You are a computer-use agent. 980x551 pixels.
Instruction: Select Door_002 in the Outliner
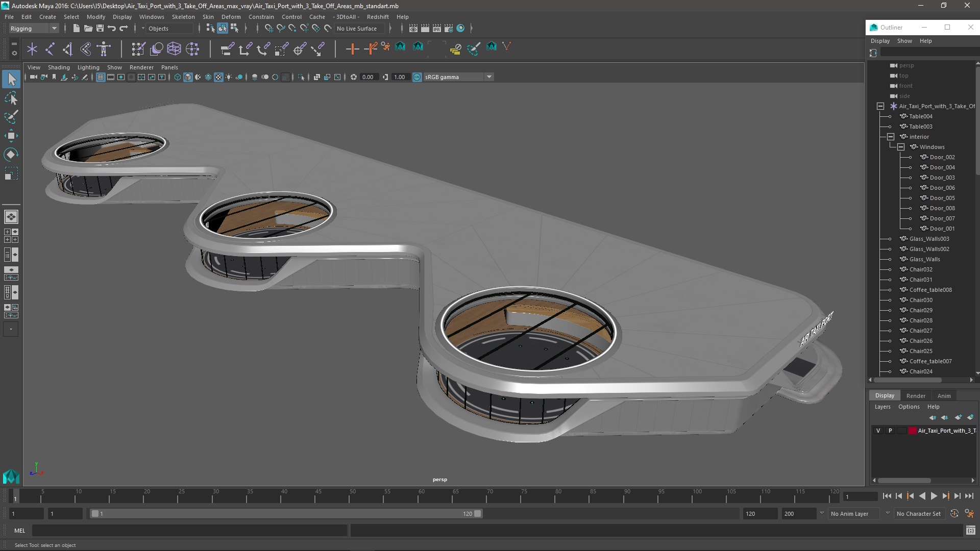click(x=942, y=157)
